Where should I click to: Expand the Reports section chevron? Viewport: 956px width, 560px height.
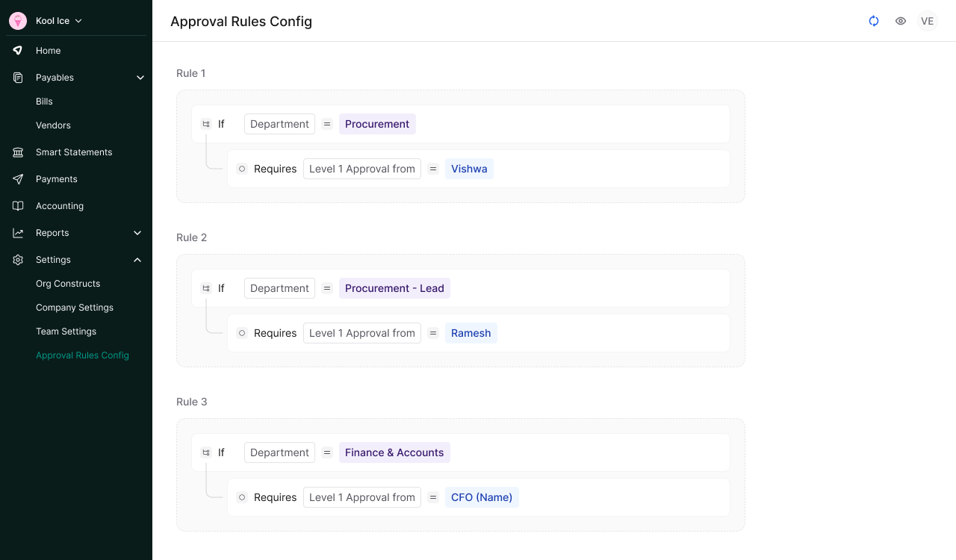137,232
